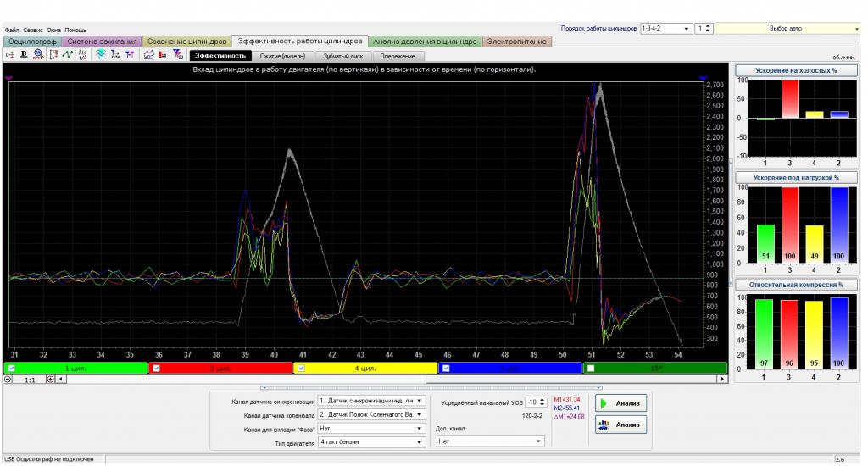868x466 pixels.
Task: Open the Сжатие (дизель) sub-tab
Action: [282, 56]
